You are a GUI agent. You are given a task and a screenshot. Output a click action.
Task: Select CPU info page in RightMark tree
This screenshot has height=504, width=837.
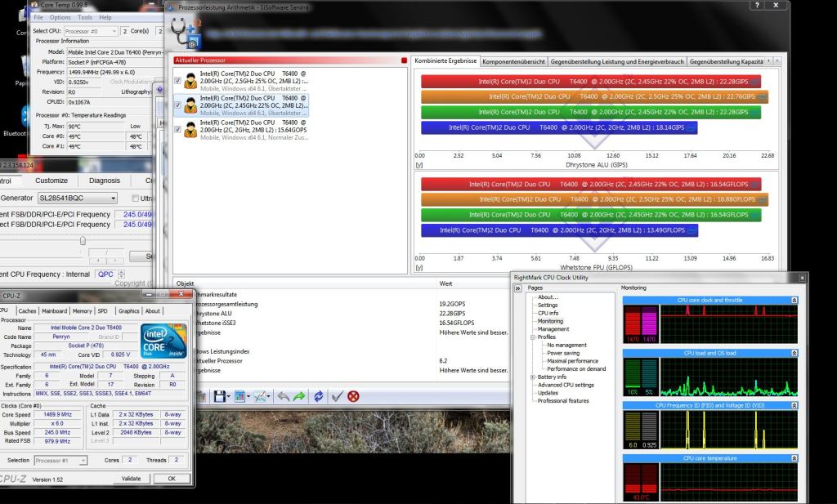point(548,313)
